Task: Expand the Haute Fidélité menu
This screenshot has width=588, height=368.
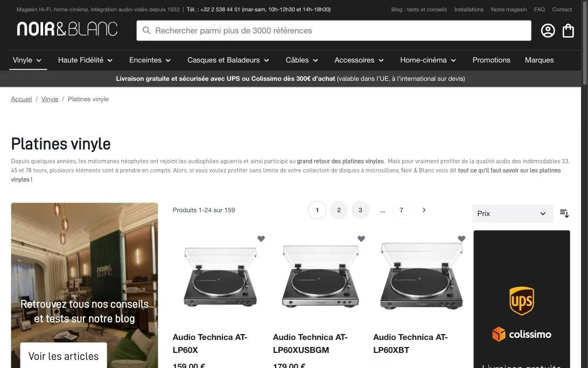Action: pyautogui.click(x=85, y=60)
